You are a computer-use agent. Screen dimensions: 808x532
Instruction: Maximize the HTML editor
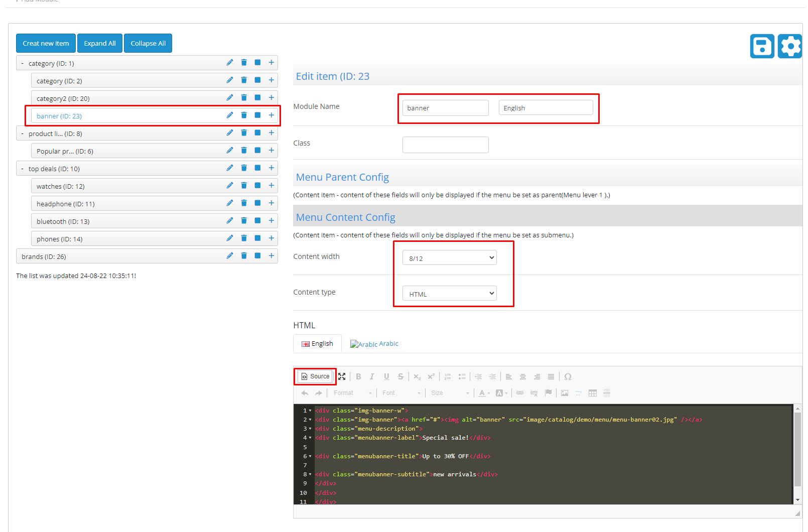(x=342, y=376)
